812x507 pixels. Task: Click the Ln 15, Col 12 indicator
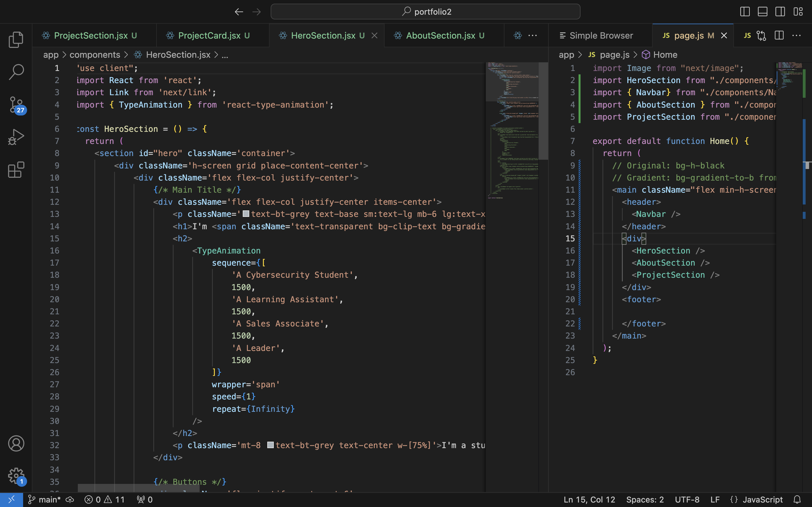click(x=590, y=499)
